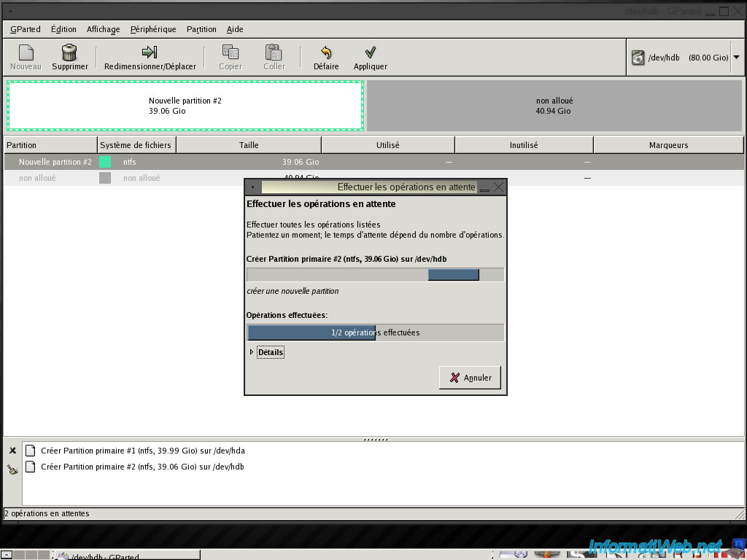This screenshot has width=747, height=560.
Task: Click the /dev/hdb - GParted taskbar button
Action: tap(127, 555)
